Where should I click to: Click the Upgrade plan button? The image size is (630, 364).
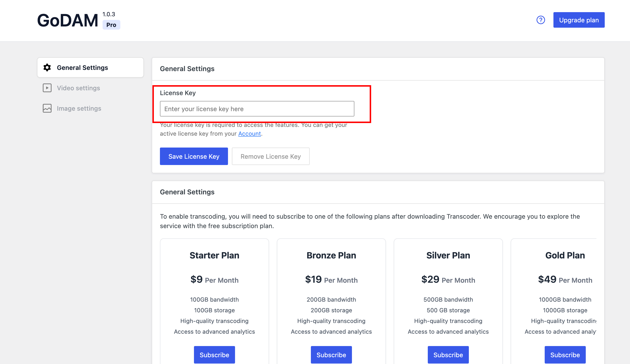point(578,20)
